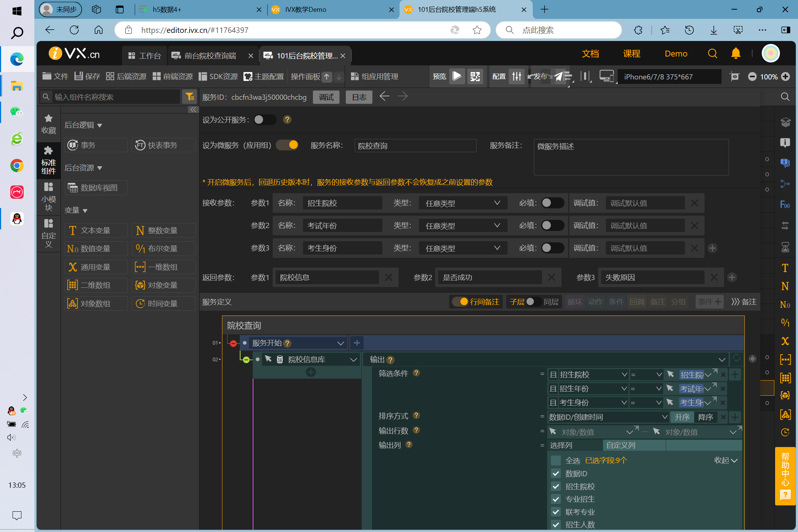Click the screenshot camera icon

coord(735,76)
